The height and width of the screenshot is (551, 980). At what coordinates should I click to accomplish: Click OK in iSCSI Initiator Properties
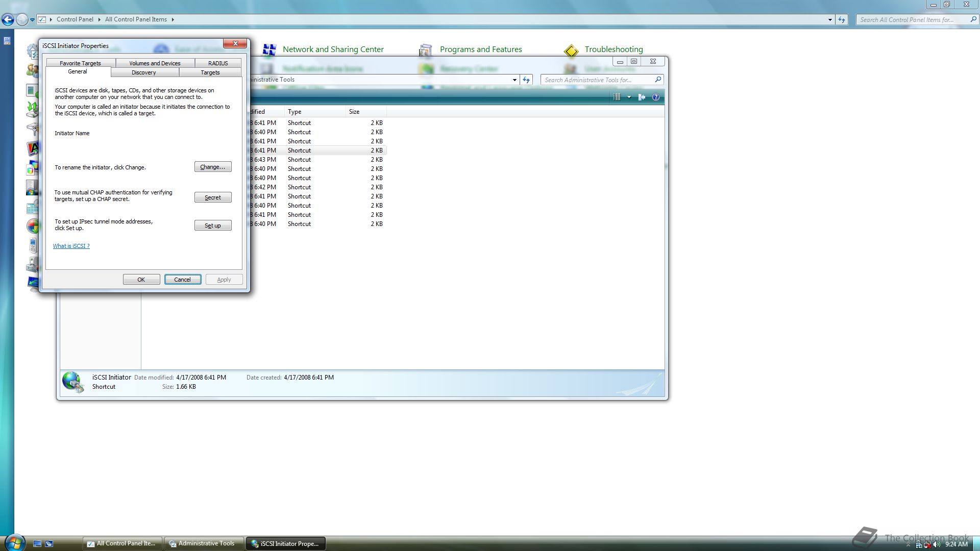tap(141, 280)
